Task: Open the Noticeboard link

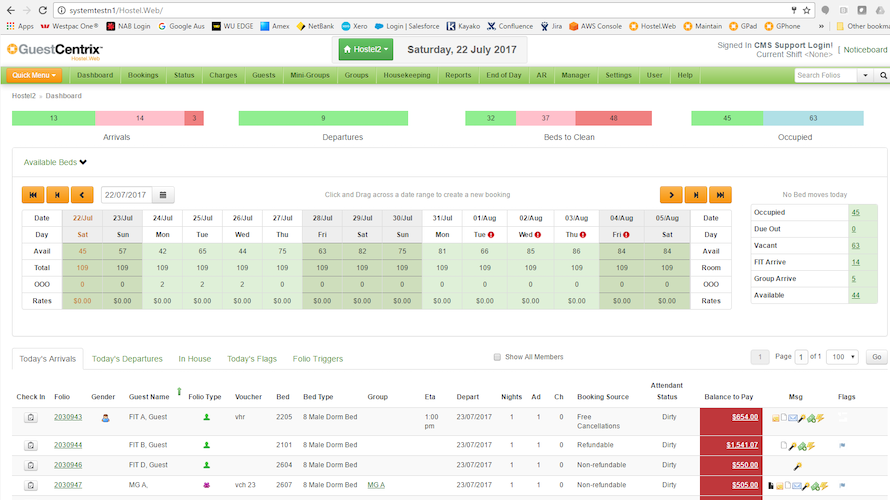Action: (x=865, y=50)
